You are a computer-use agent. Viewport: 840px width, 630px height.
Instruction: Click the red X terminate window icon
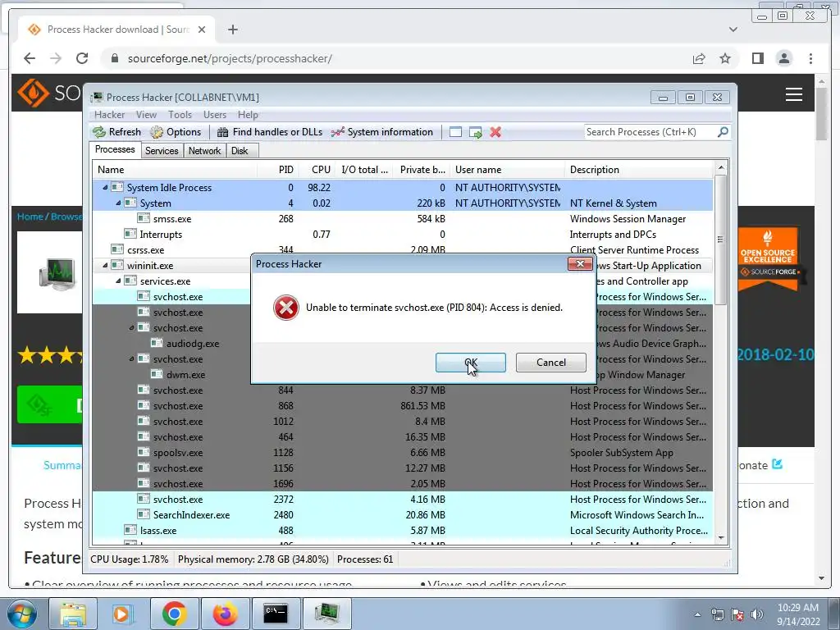(495, 132)
